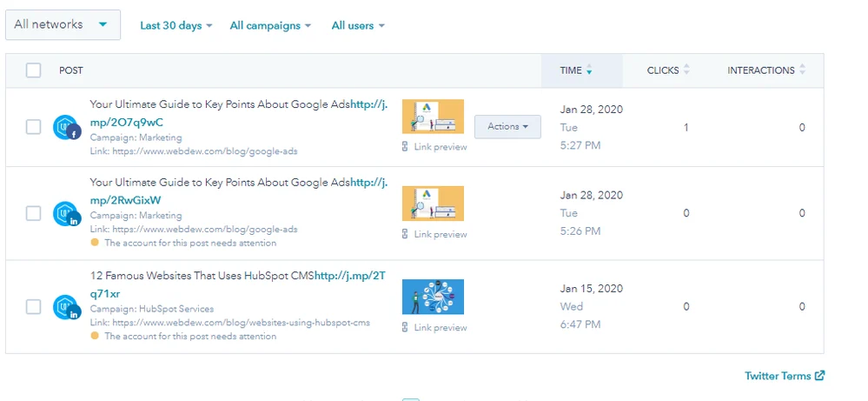Open Google Ads thumbnail on 5:27 PM post
The width and height of the screenshot is (868, 401).
pos(433,117)
